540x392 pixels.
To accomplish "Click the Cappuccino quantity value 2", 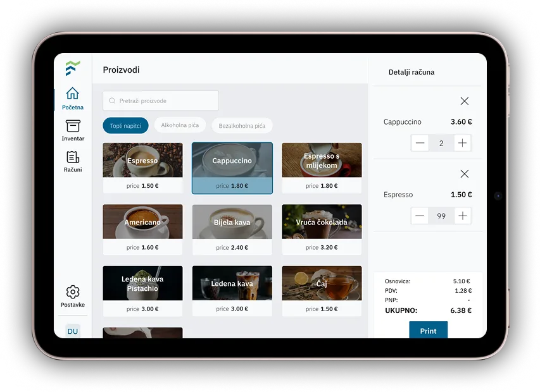I will click(441, 144).
